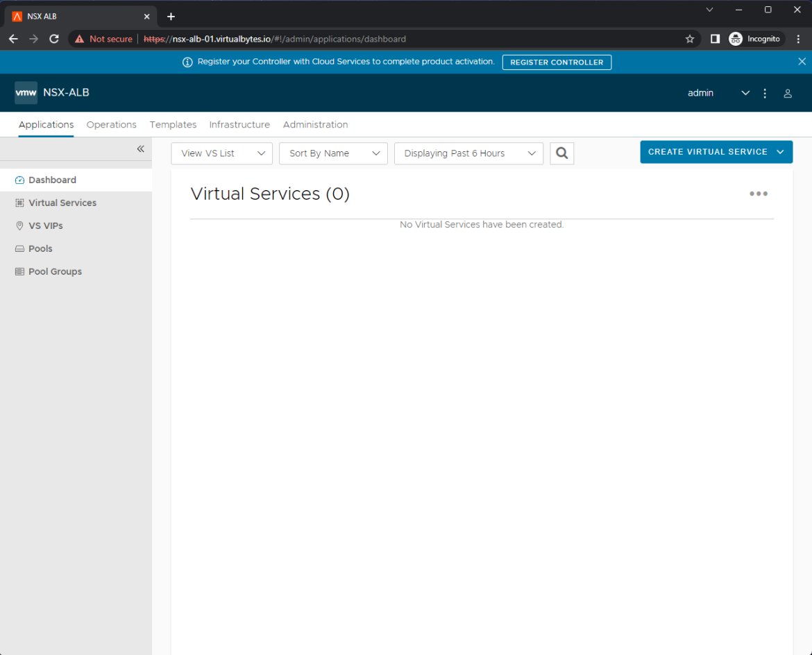Image resolution: width=812 pixels, height=655 pixels.
Task: Open the Administration tab
Action: click(x=315, y=125)
